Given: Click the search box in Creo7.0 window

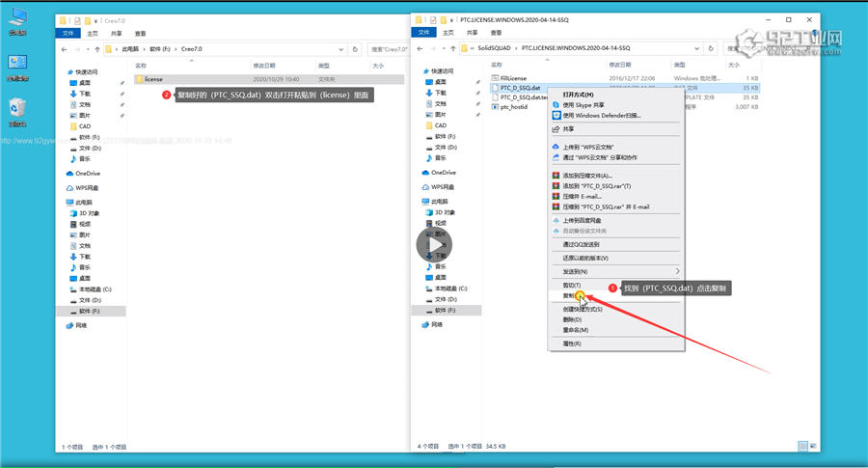Looking at the screenshot, I should tap(388, 49).
